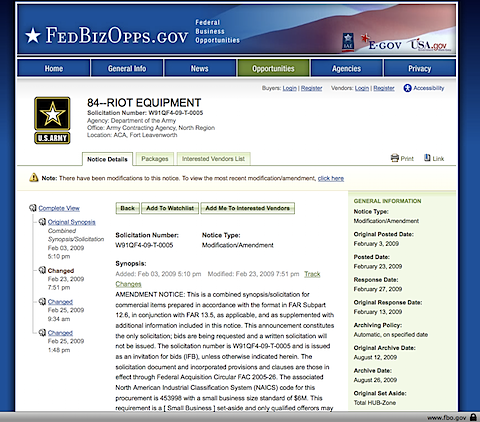Open the Accessibility text link

pos(429,88)
